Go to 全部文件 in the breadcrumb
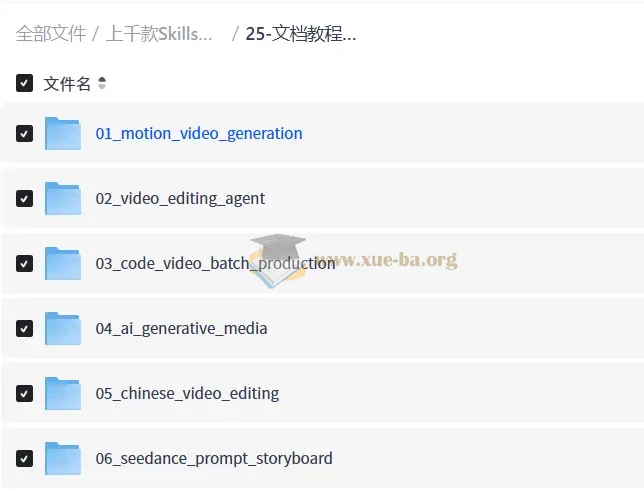This screenshot has height=490, width=644. [x=51, y=34]
